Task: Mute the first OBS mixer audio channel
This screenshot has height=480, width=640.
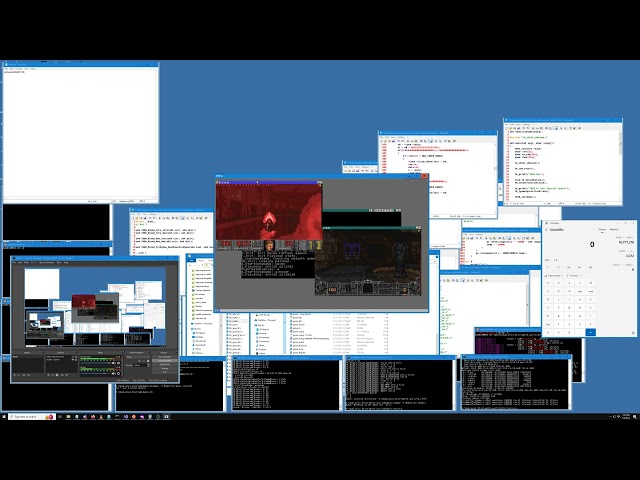Action: coord(113,363)
